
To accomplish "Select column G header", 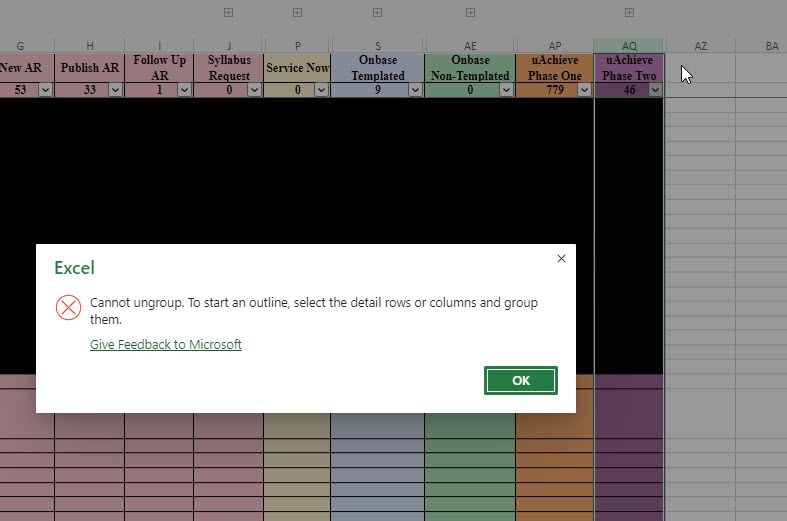I will [20, 46].
